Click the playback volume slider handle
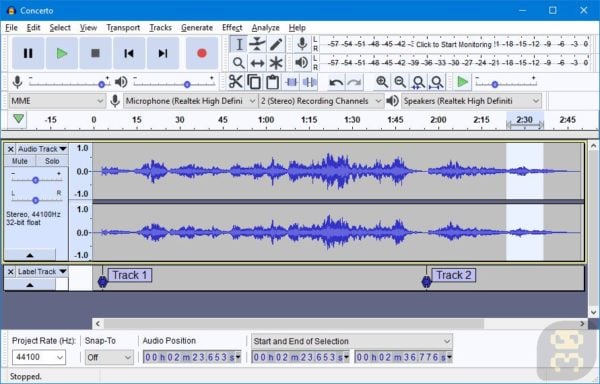Screen dimensions: 600x384 click(187, 85)
